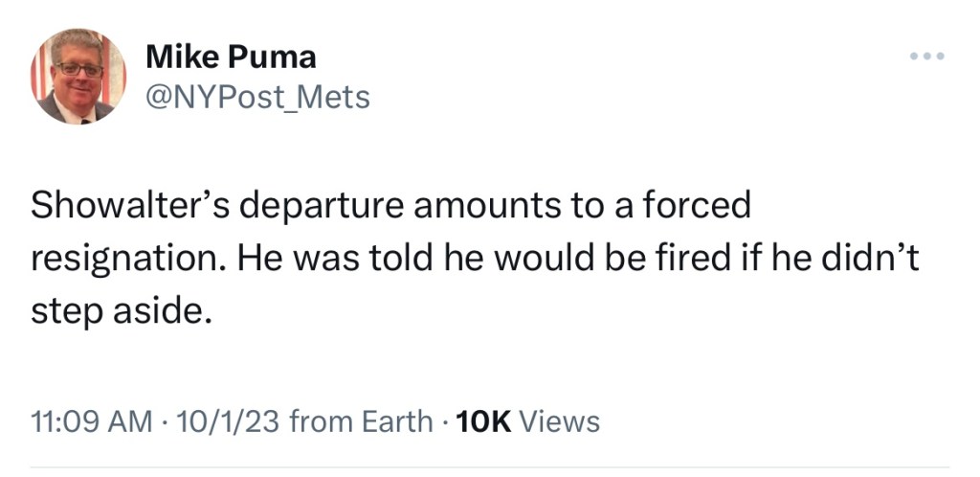Open the three-dot more options menu
Screen dimensions: 980x477
click(x=927, y=56)
